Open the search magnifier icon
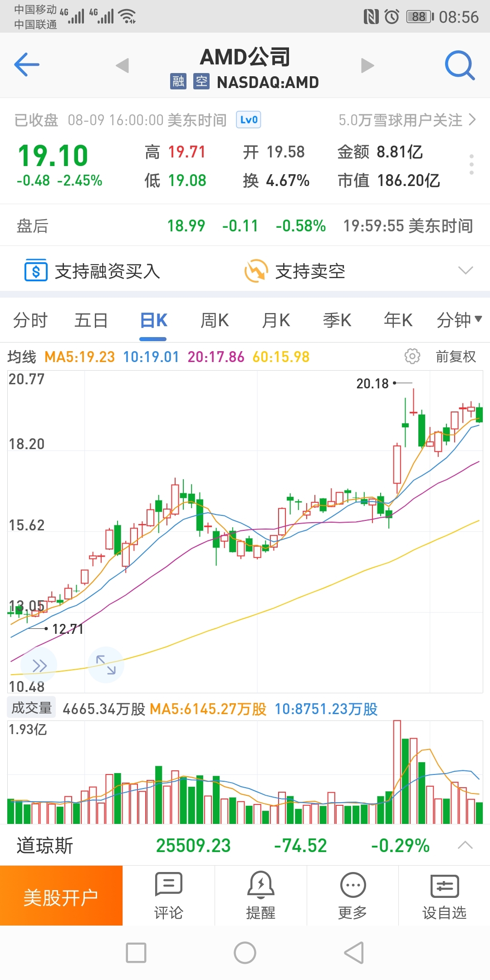The image size is (490, 980). pyautogui.click(x=459, y=66)
